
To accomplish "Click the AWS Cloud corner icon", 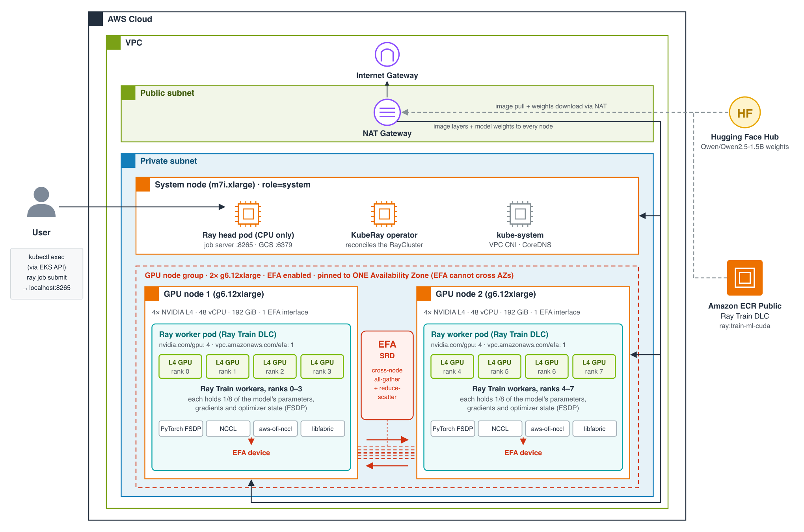I will point(96,19).
